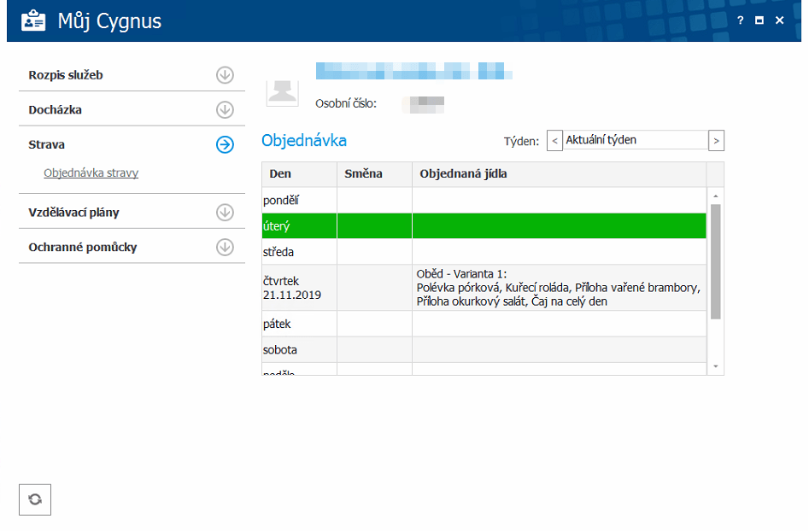Maximize the Můj Cygnus window
809x532 pixels.
point(759,20)
